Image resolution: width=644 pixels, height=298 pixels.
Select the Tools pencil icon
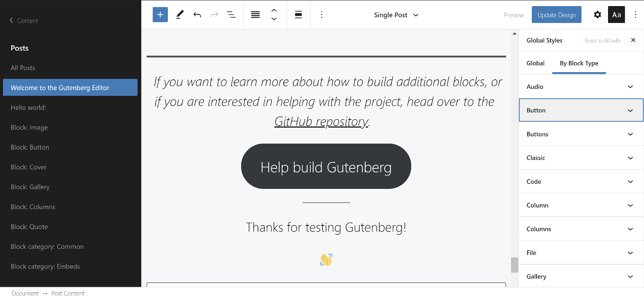click(x=180, y=15)
